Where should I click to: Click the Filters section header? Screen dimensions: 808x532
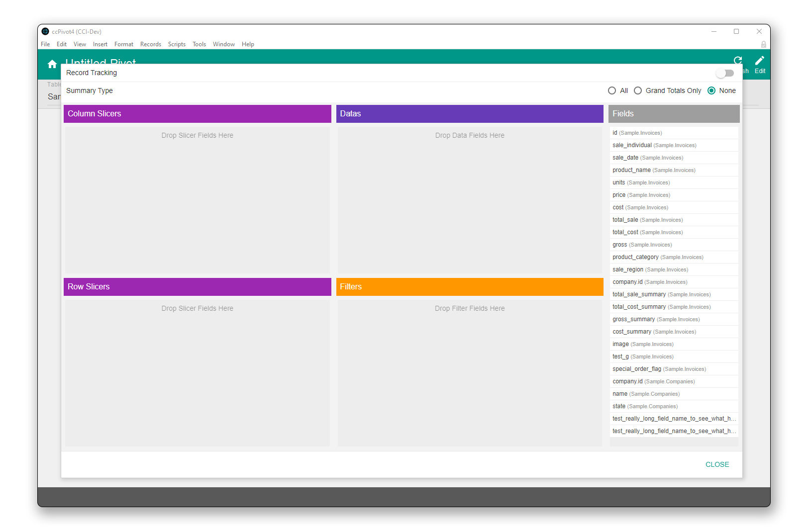[470, 287]
